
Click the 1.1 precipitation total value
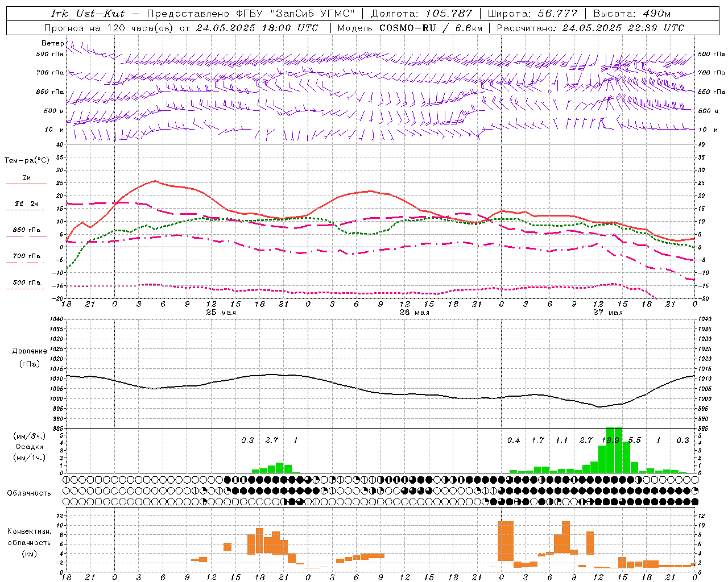[562, 440]
